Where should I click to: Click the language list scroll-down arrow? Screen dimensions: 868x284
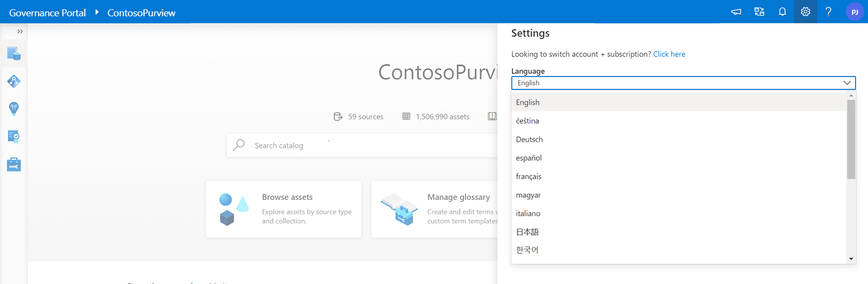tap(851, 259)
